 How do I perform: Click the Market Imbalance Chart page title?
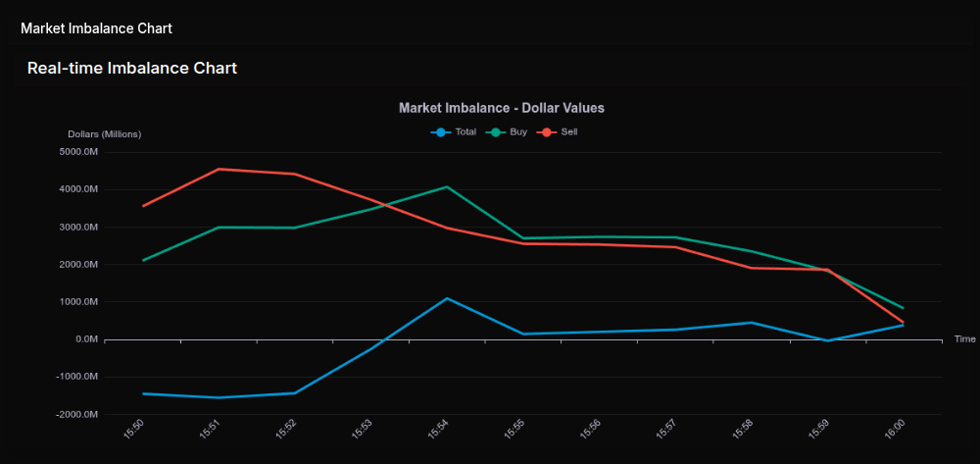click(96, 28)
